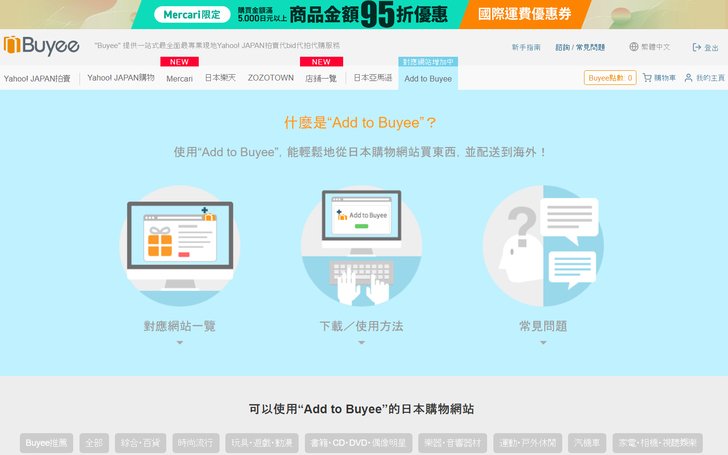Screen dimensions: 728x455
Task: Filter by 運動·戶外休閒 category
Action: point(527,443)
